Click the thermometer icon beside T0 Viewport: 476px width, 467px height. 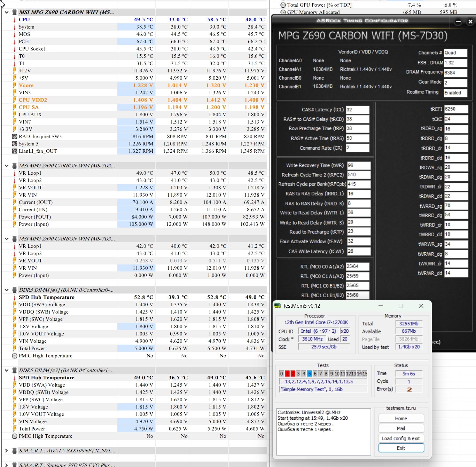pos(15,56)
